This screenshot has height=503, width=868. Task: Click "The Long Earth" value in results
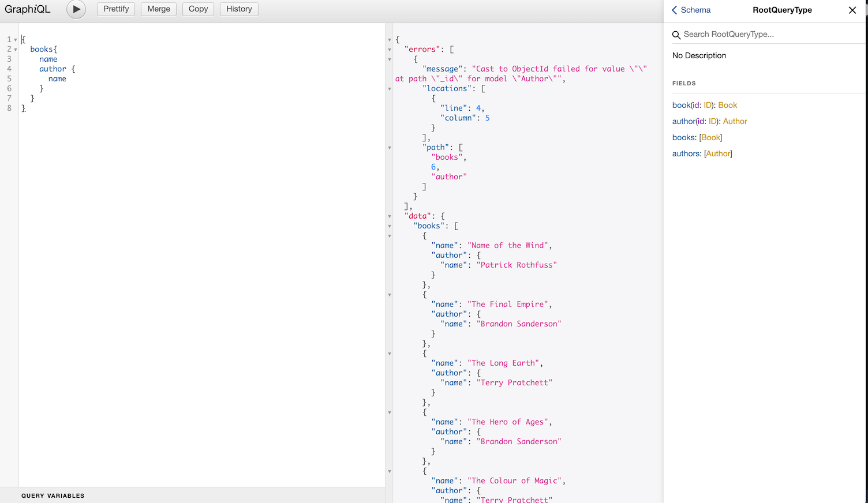(503, 363)
